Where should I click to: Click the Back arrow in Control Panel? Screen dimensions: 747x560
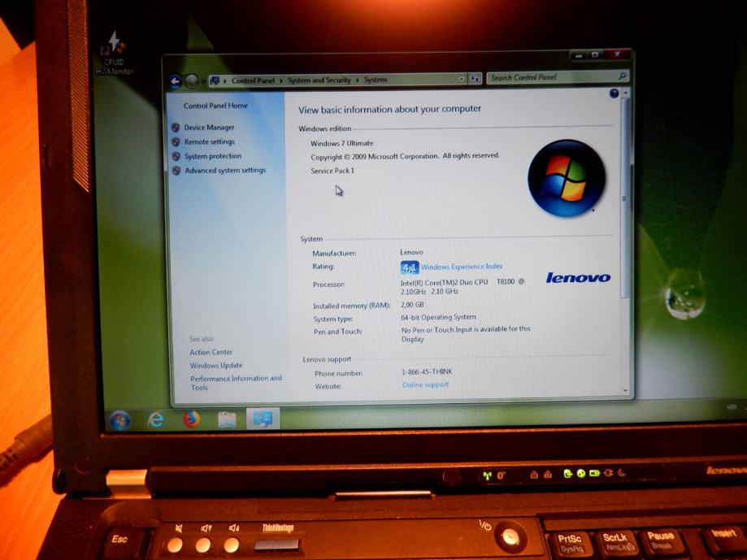point(176,81)
